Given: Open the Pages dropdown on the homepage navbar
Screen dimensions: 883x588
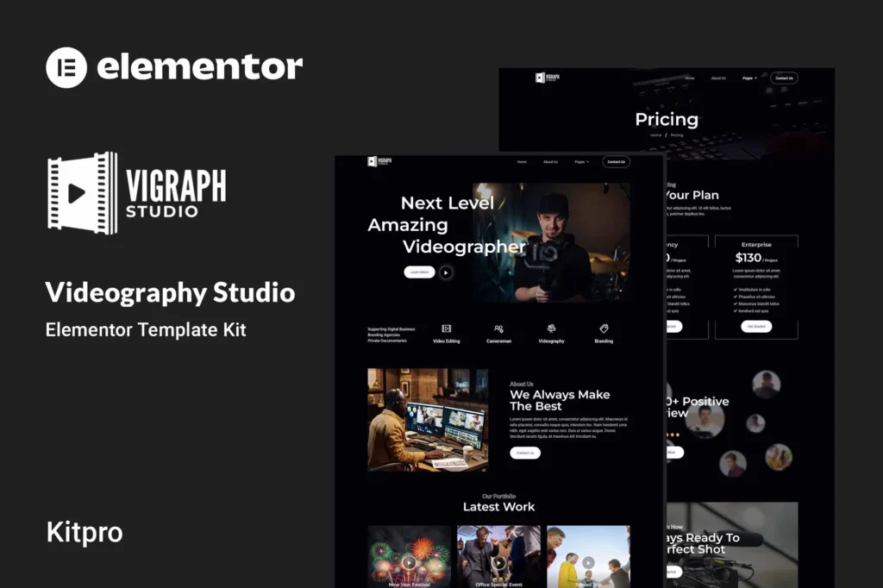Looking at the screenshot, I should (x=580, y=161).
